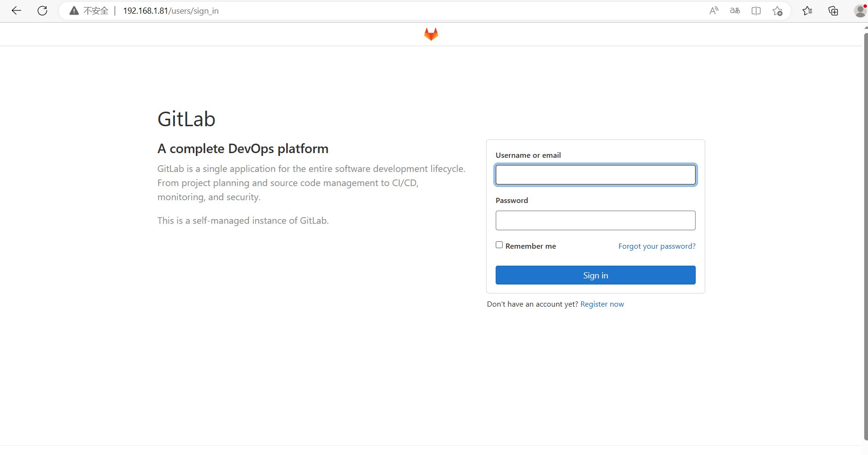Viewport: 868px width, 455px height.
Task: Click the address bar URL text
Action: 171,11
